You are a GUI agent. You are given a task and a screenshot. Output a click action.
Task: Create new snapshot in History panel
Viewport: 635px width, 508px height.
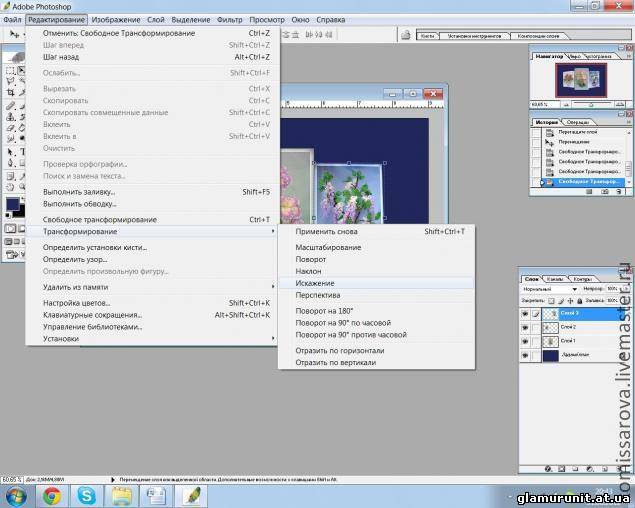pyautogui.click(x=605, y=191)
